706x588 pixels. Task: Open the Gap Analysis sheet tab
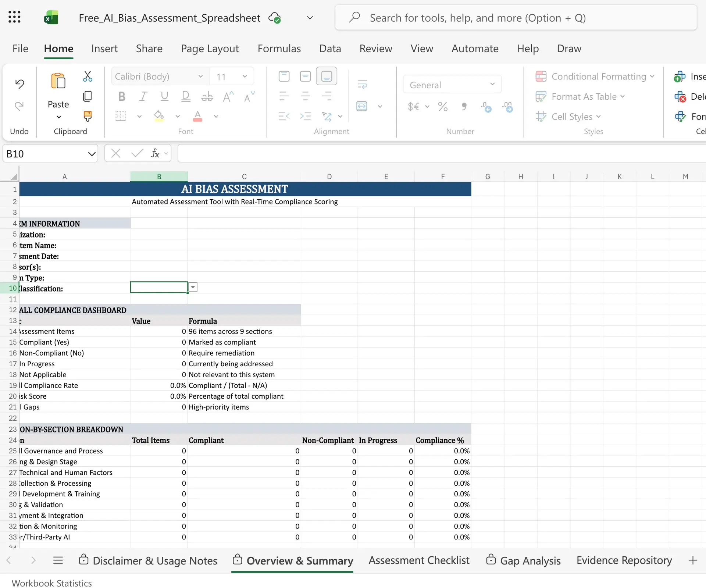tap(529, 560)
